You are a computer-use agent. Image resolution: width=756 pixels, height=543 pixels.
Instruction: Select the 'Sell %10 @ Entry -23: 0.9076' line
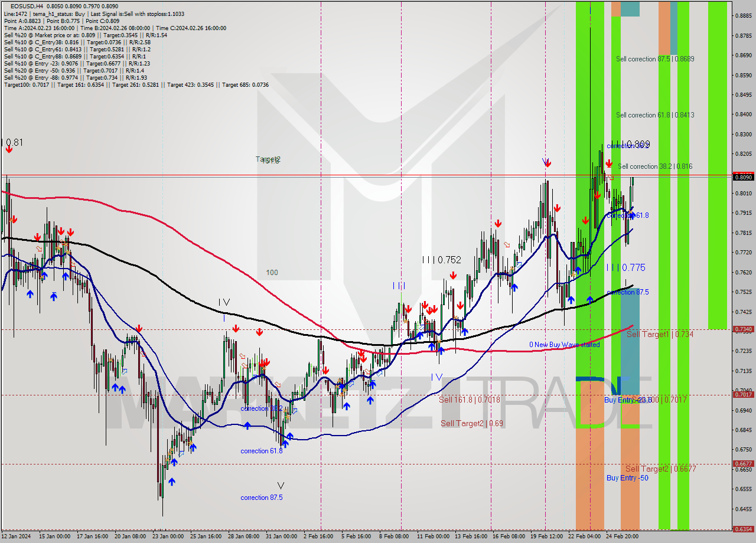pos(77,63)
